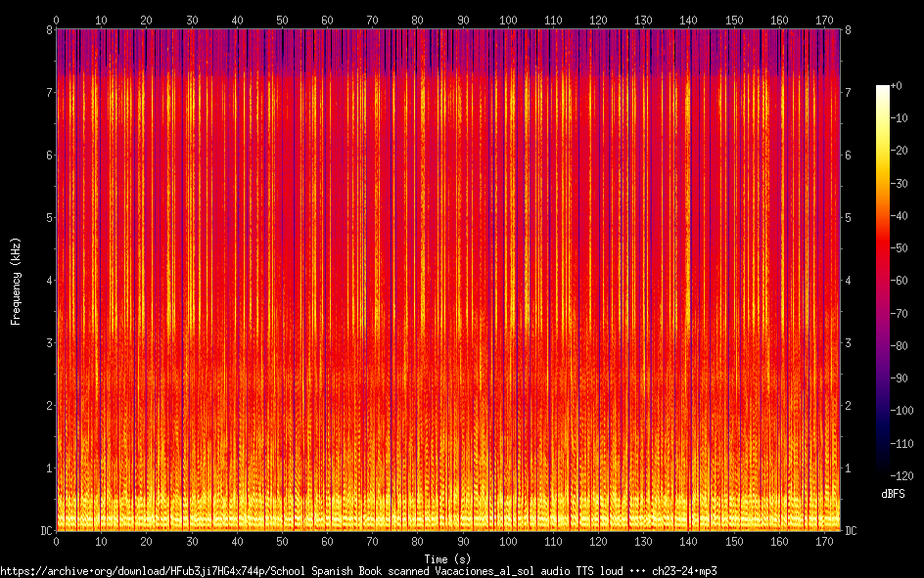924x578 pixels.
Task: Click the 'DC' label on the left axis
Action: (x=43, y=531)
